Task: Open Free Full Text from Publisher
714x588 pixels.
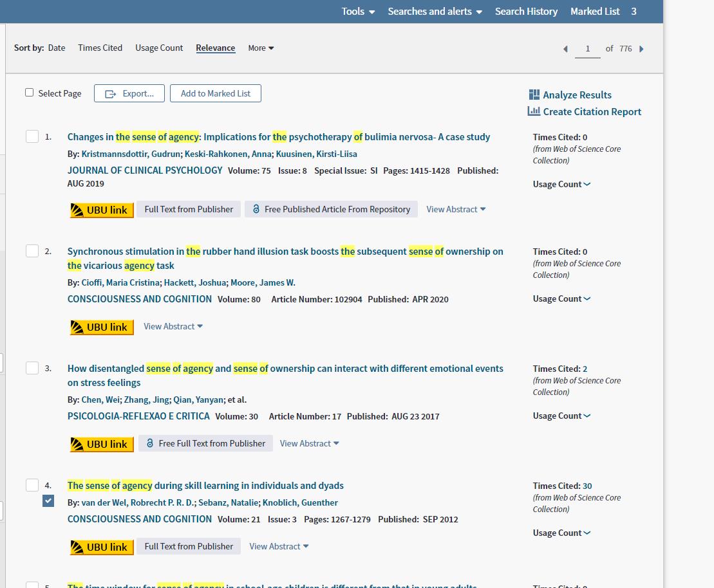Action: (x=205, y=443)
